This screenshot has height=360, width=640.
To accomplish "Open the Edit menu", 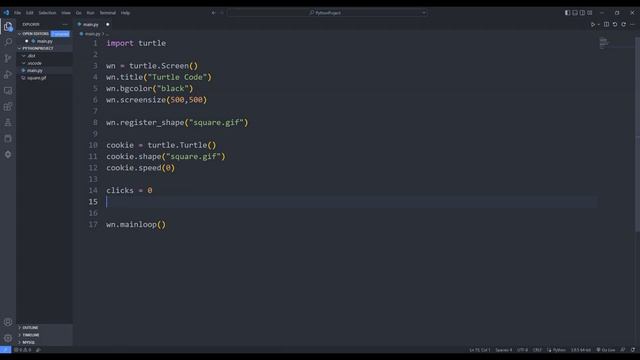I will [x=30, y=13].
